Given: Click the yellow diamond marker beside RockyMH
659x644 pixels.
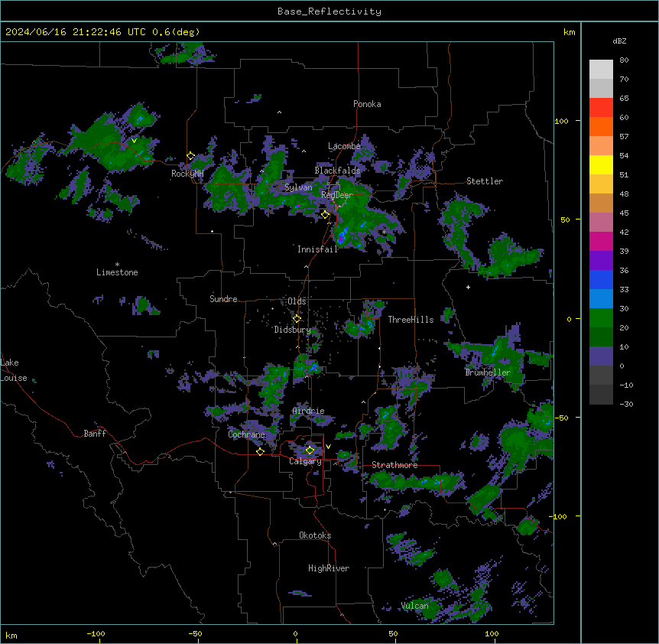Looking at the screenshot, I should [x=191, y=156].
